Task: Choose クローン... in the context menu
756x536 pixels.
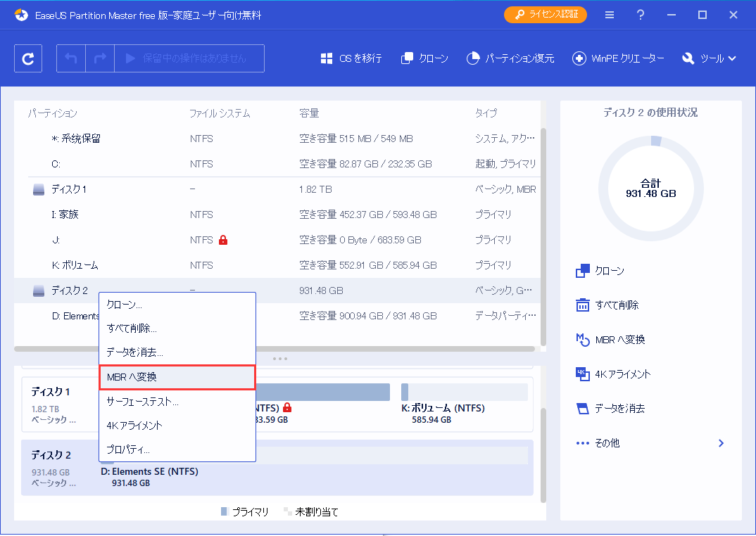Action: [x=177, y=305]
